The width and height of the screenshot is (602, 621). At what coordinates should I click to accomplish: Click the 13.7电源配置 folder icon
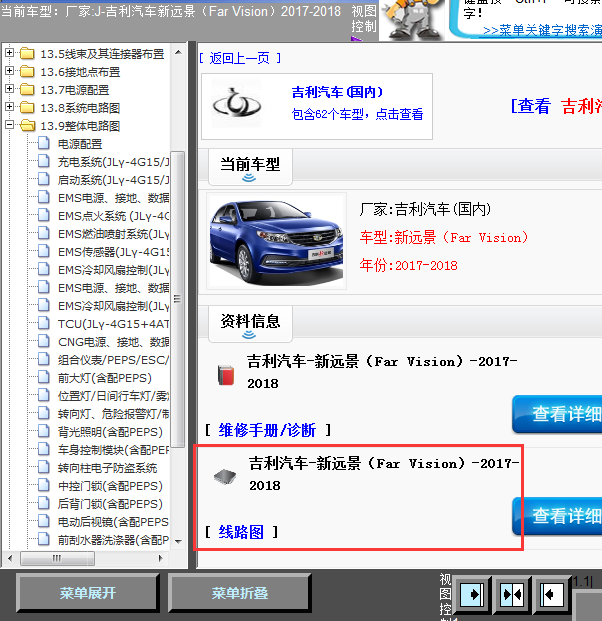(27, 90)
